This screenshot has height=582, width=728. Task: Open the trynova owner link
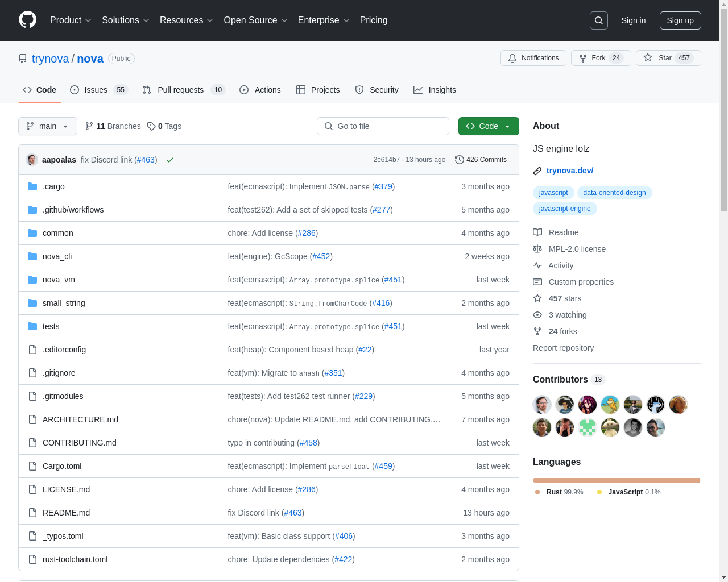[50, 59]
